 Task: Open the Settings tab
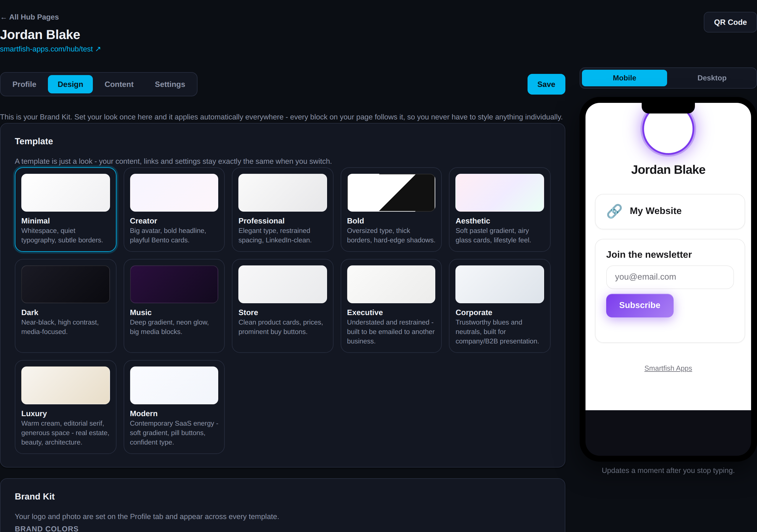[x=170, y=85]
